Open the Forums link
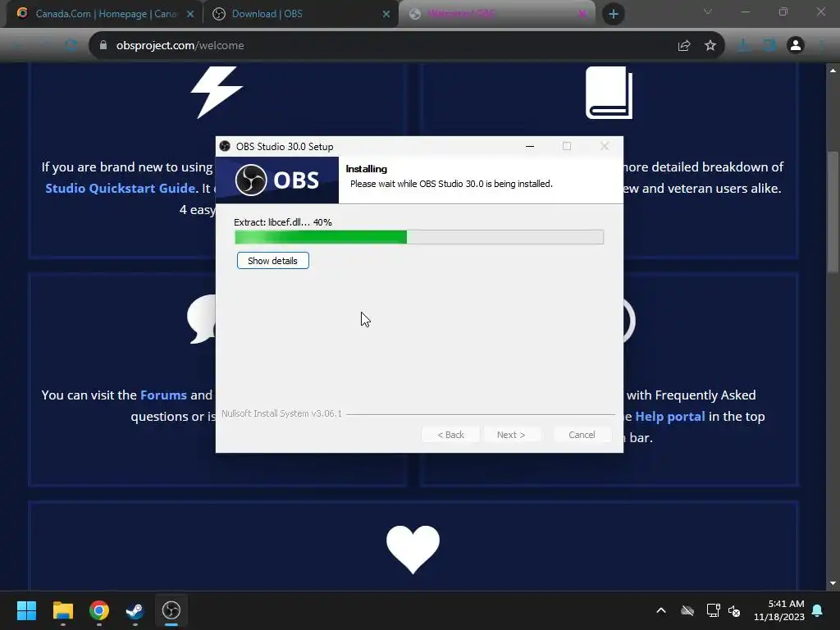Image resolution: width=840 pixels, height=630 pixels. [163, 395]
